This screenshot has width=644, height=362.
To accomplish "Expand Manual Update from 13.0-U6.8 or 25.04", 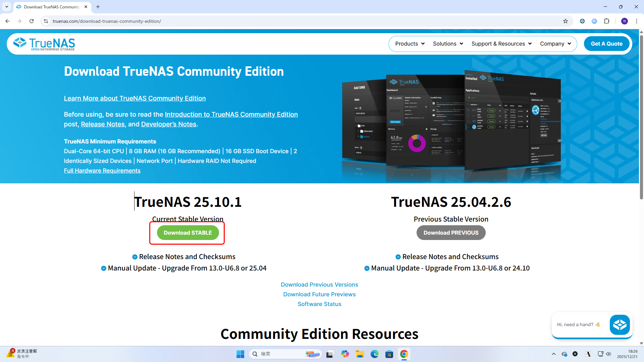I will 184,268.
